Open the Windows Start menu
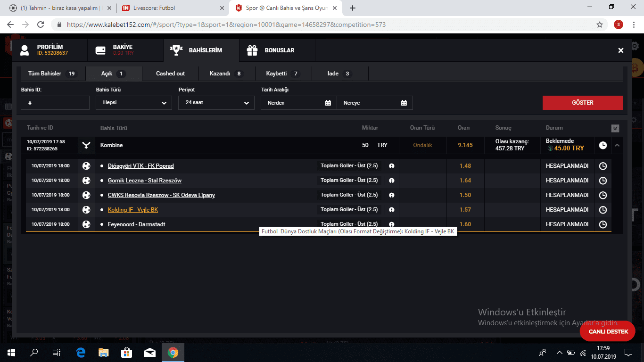 click(11, 352)
